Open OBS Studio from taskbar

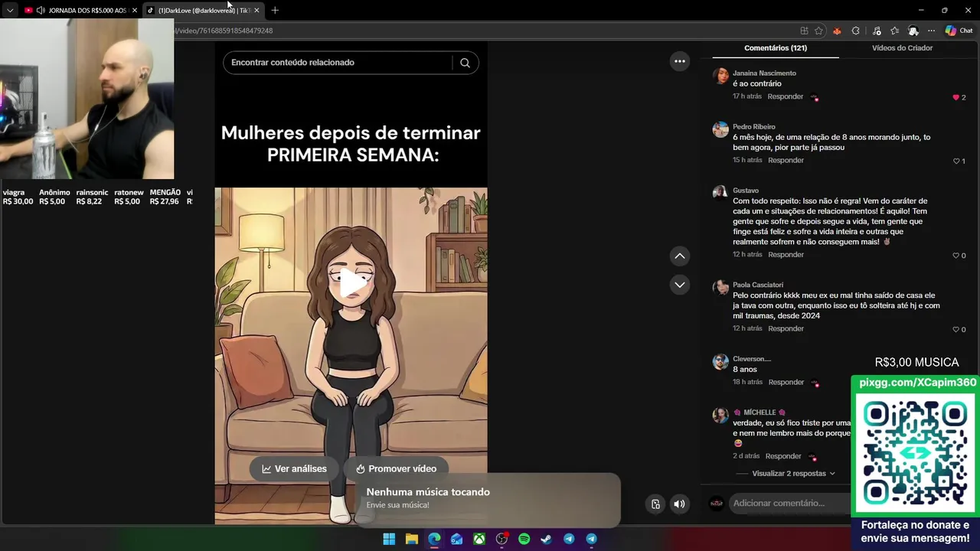[x=501, y=539]
